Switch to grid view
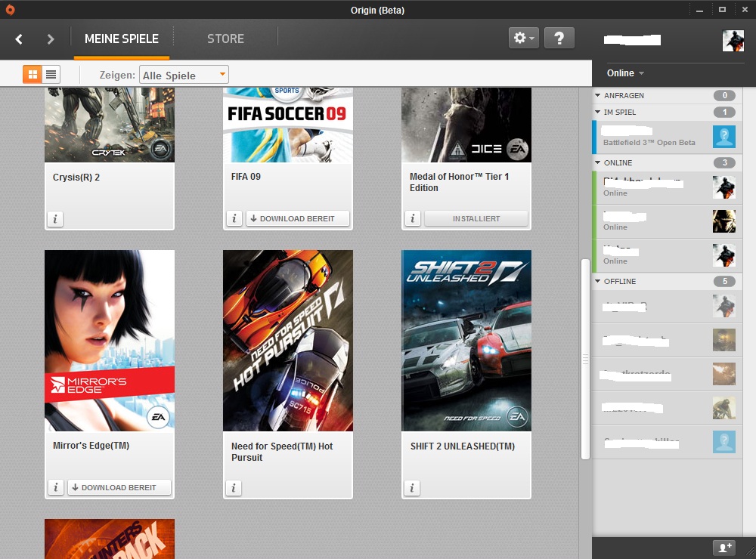Image resolution: width=756 pixels, height=559 pixels. [33, 74]
